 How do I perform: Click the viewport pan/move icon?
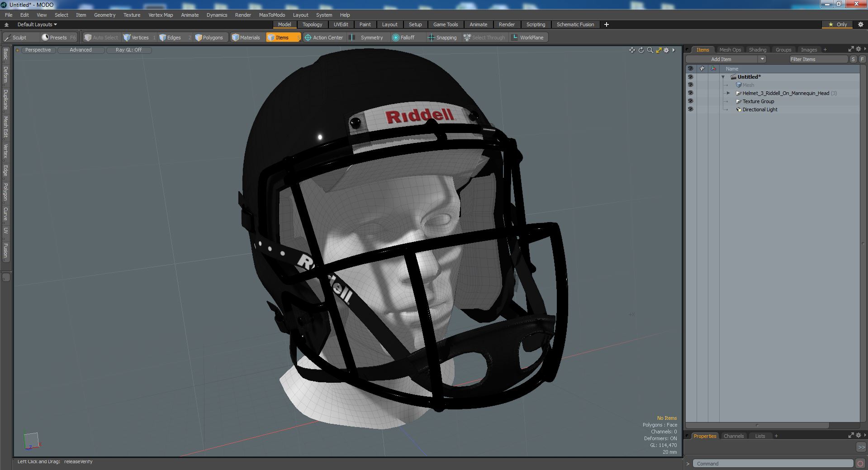(632, 50)
